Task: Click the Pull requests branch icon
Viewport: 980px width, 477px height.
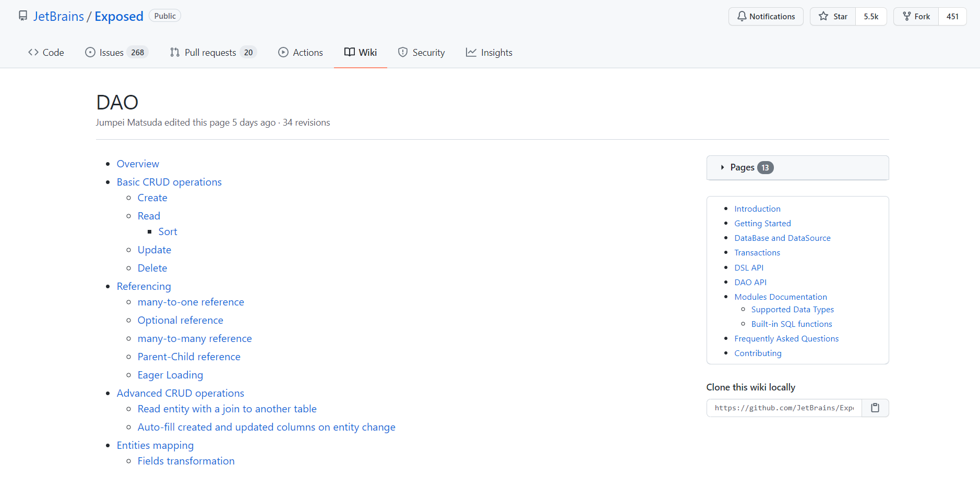Action: click(x=175, y=52)
